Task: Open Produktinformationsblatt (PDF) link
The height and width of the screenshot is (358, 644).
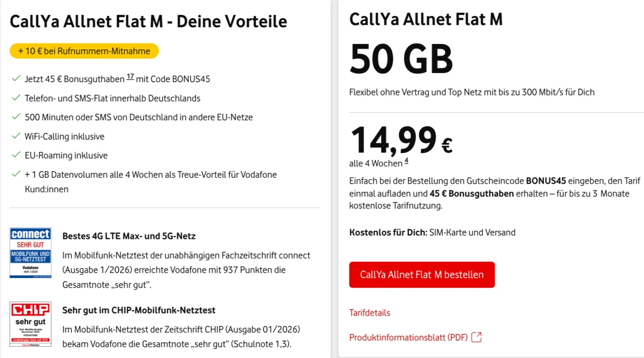Action: pyautogui.click(x=408, y=338)
